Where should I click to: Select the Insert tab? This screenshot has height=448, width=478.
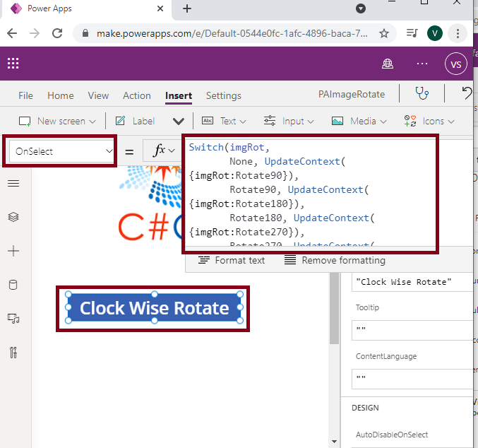coord(179,96)
